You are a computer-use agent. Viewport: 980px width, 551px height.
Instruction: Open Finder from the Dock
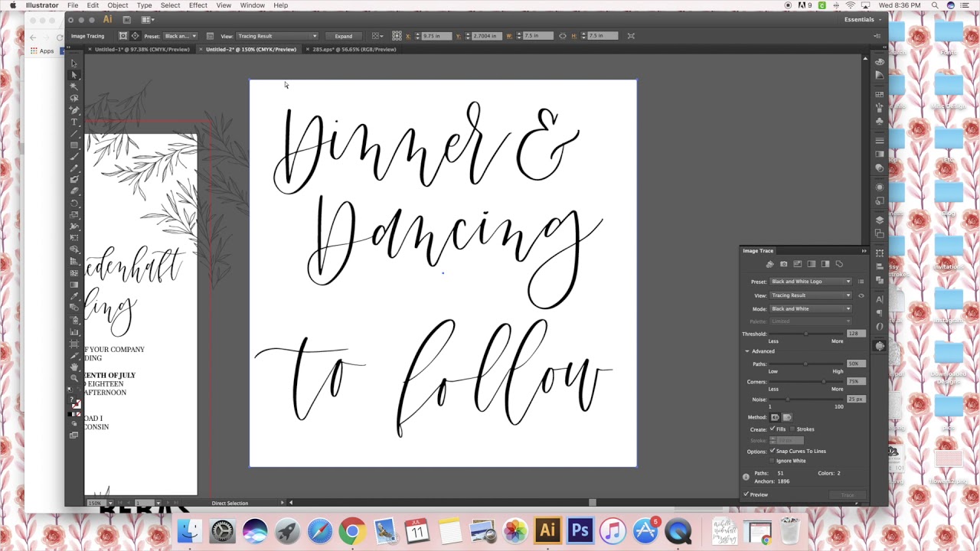pyautogui.click(x=190, y=530)
